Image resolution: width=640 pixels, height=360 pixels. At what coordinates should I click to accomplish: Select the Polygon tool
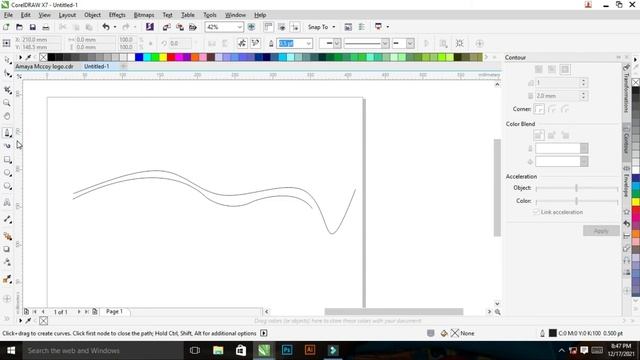tap(7, 186)
